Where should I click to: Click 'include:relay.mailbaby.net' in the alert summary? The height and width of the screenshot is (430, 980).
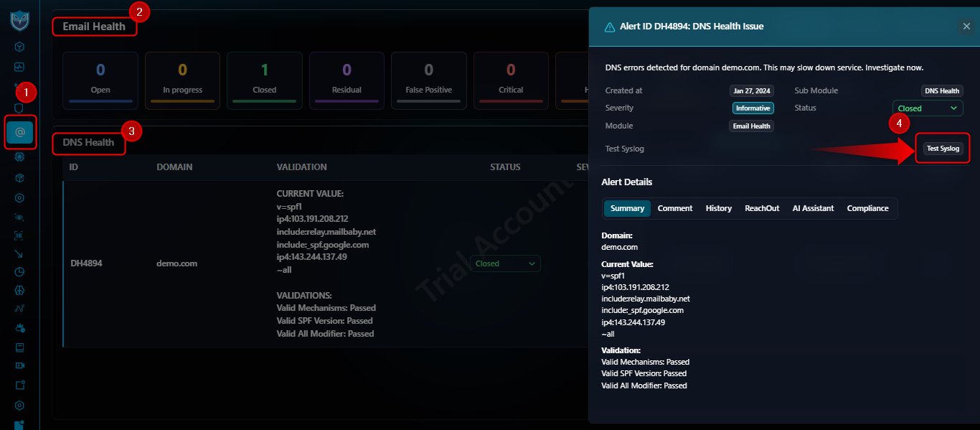(x=646, y=299)
